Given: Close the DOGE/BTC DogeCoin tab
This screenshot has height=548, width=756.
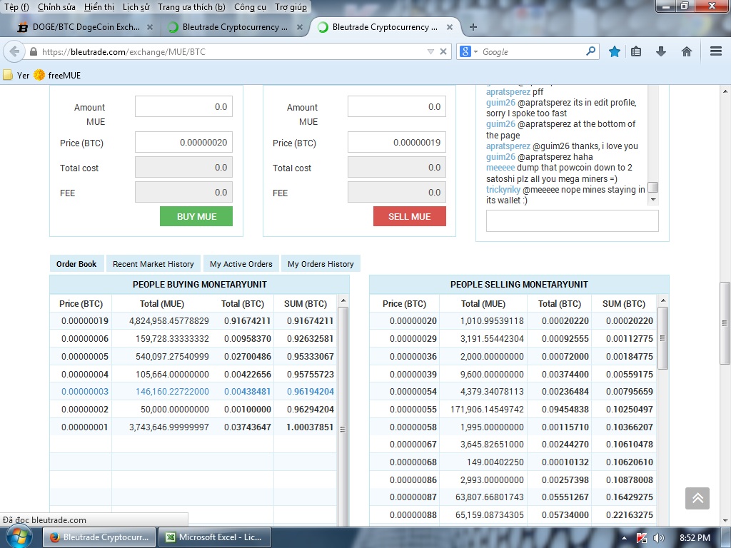Looking at the screenshot, I should (150, 28).
